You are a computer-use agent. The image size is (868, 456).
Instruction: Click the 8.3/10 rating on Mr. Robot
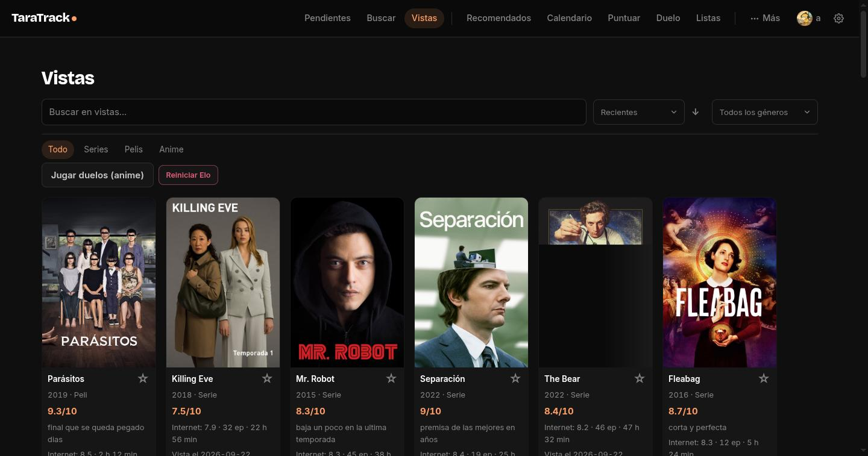click(x=310, y=411)
